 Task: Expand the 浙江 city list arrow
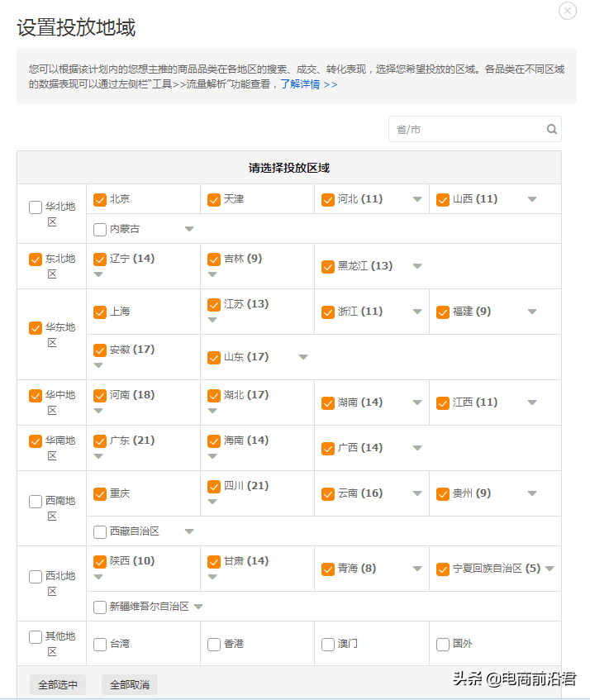(x=417, y=312)
